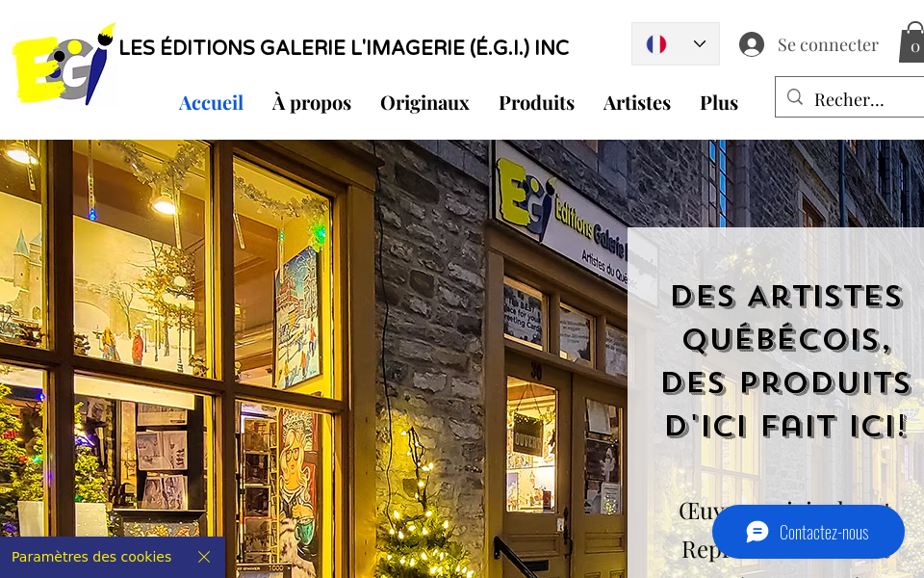Open the Produits menu item
The width and height of the screenshot is (924, 578).
point(536,103)
